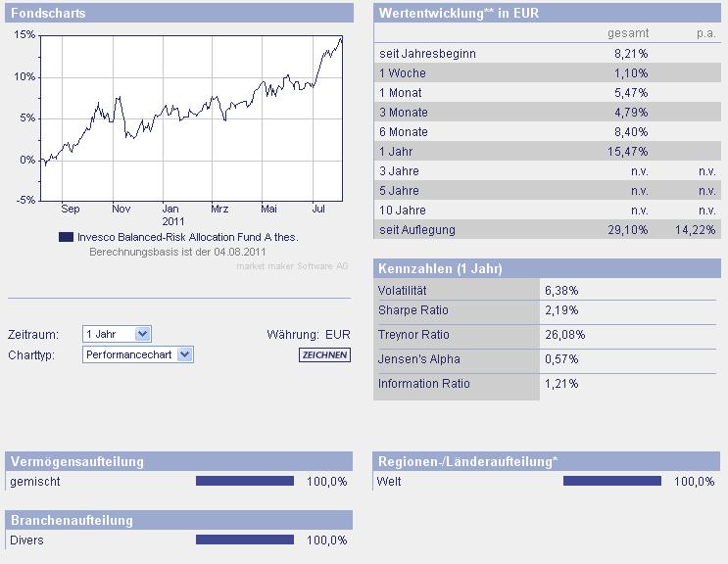Click the Invesco Balanced-Risk Allocation Fund legend label
Image resolution: width=728 pixels, height=564 pixels.
186,237
